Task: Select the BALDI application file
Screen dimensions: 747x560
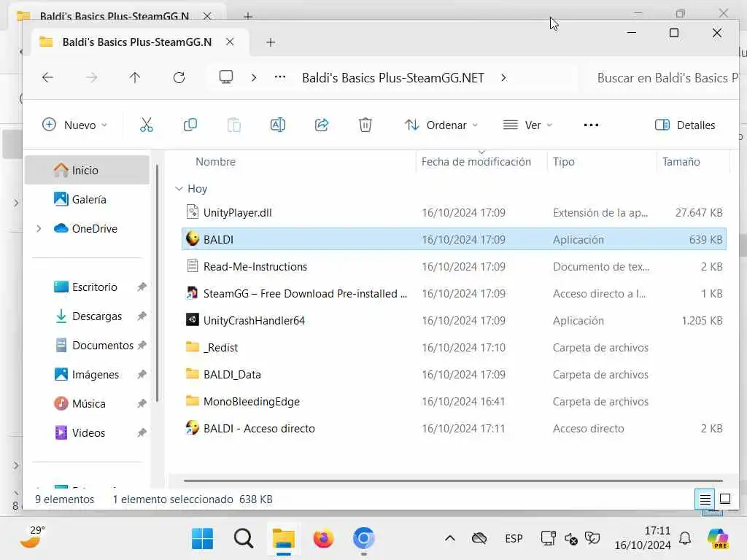Action: pyautogui.click(x=454, y=239)
